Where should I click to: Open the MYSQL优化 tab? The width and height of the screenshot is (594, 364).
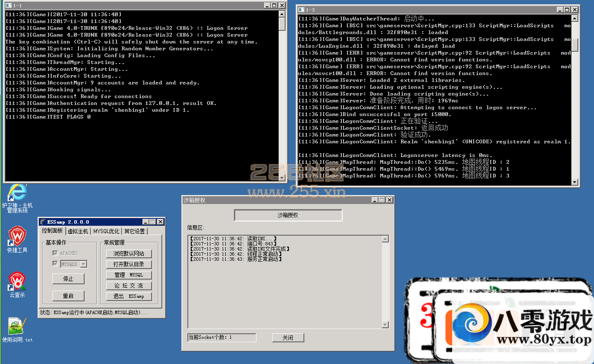click(106, 231)
